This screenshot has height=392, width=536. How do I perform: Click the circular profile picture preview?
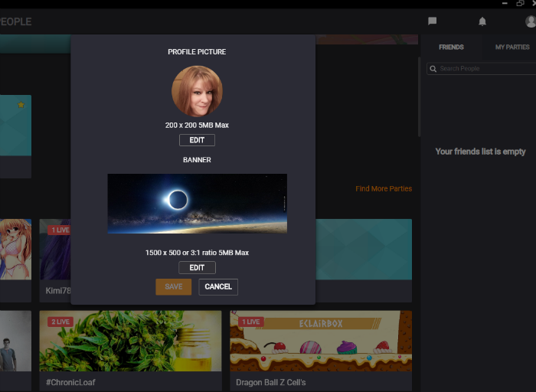point(197,90)
